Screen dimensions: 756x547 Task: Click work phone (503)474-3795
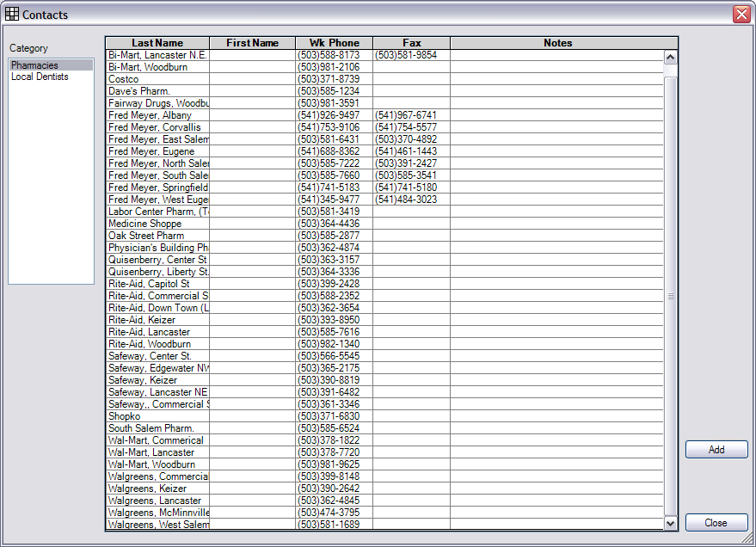329,513
